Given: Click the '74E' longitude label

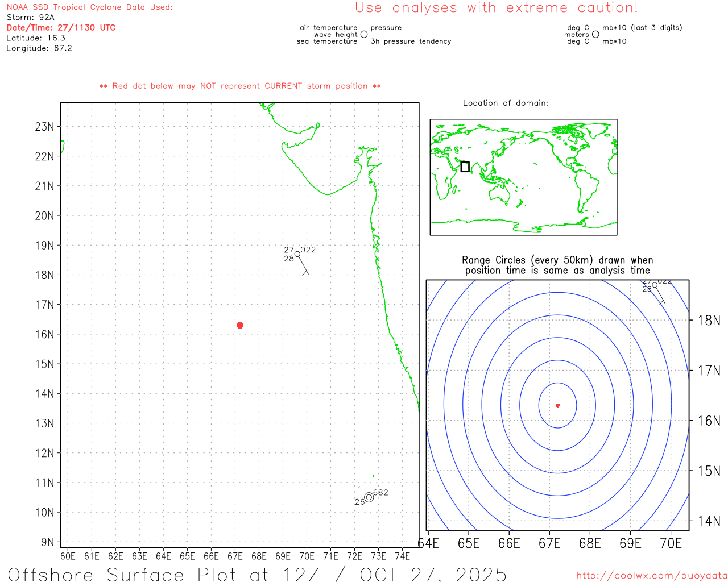Looking at the screenshot, I should pos(402,556).
